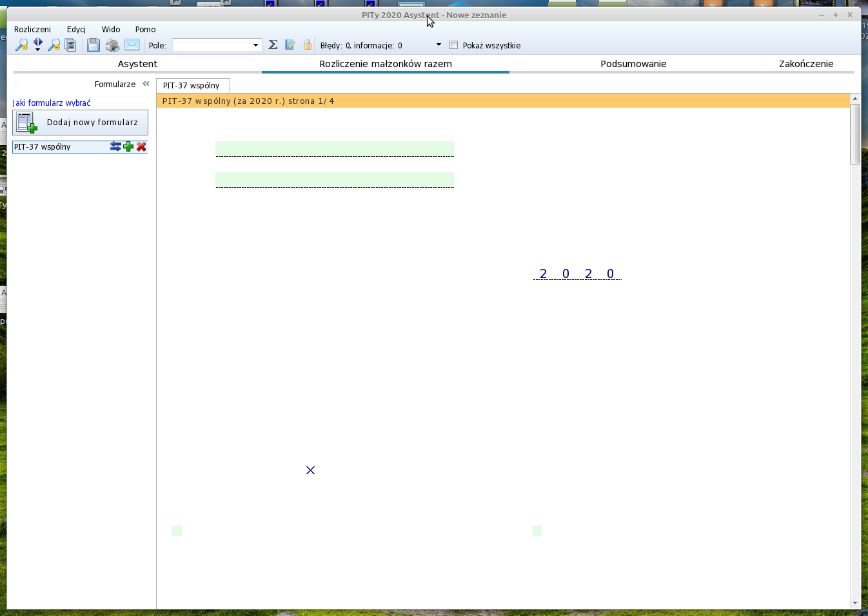The image size is (868, 616).
Task: Click the first green input field on form
Action: tap(334, 148)
